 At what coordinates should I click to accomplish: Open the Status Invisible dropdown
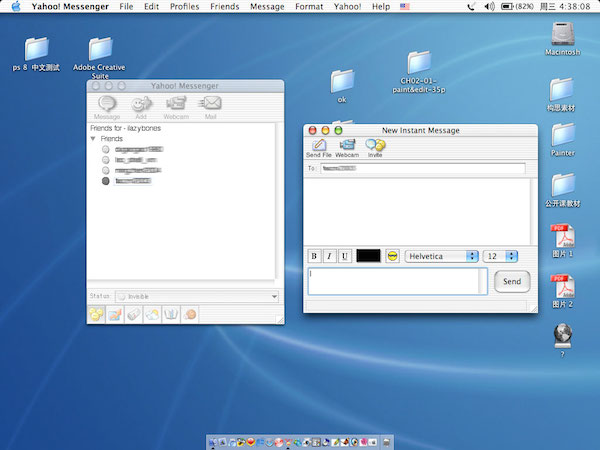[197, 297]
